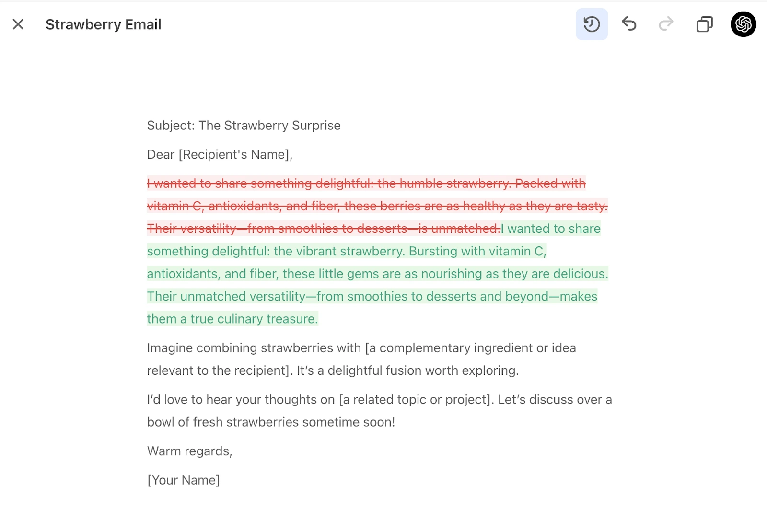Close the Strawberry Email canvas
The width and height of the screenshot is (767, 532).
pos(18,24)
